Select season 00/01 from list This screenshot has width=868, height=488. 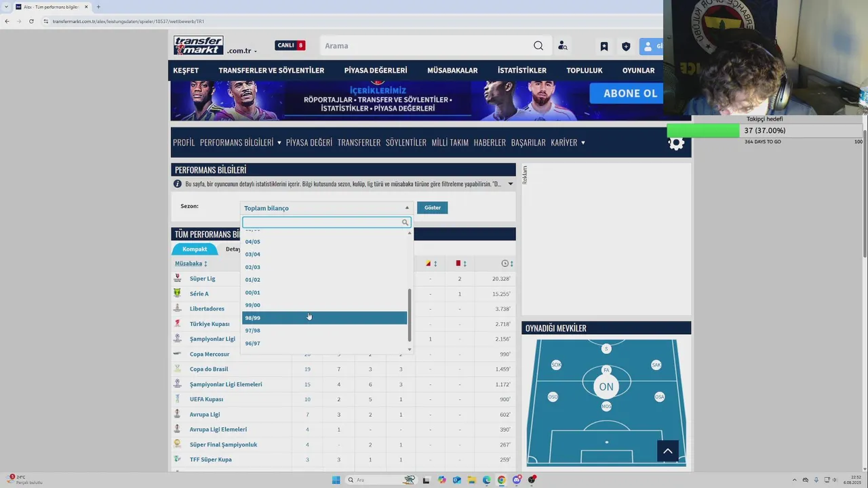point(324,293)
